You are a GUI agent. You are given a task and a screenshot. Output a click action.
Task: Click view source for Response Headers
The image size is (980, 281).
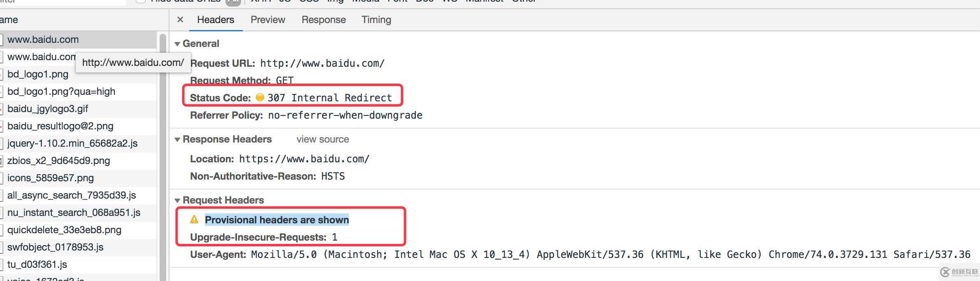[x=323, y=139]
